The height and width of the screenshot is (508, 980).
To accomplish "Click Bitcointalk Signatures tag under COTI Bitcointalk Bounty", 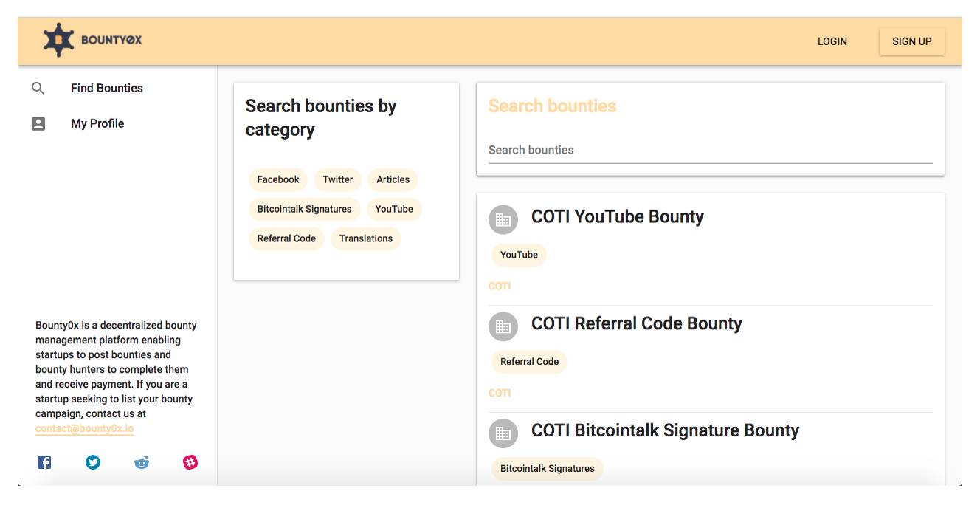I will tap(548, 469).
